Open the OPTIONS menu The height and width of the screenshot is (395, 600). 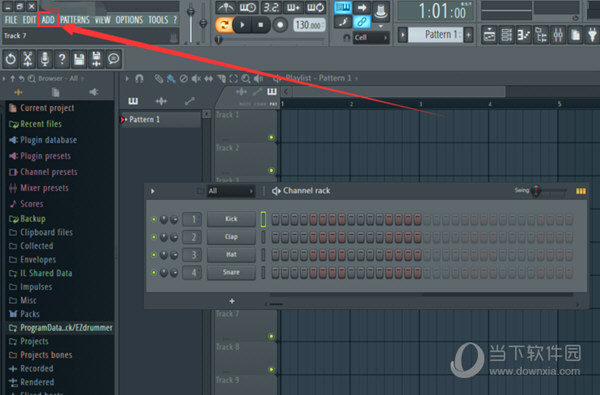(x=129, y=20)
